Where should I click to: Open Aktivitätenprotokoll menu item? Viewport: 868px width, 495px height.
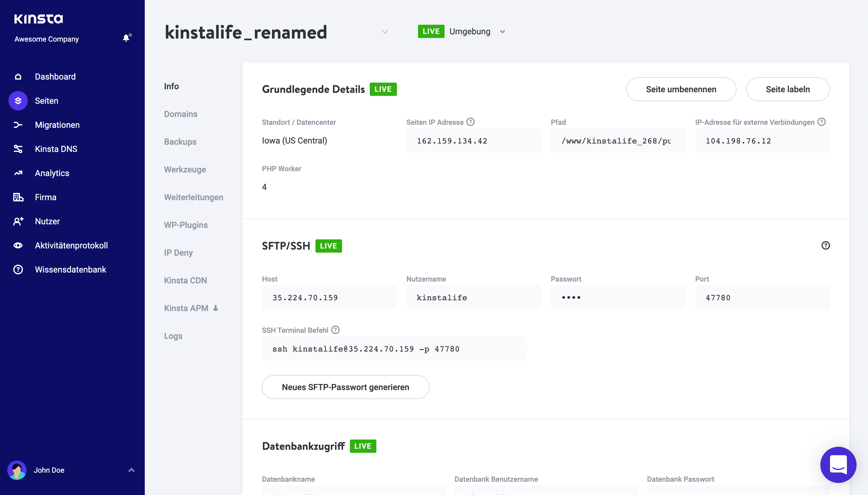71,245
